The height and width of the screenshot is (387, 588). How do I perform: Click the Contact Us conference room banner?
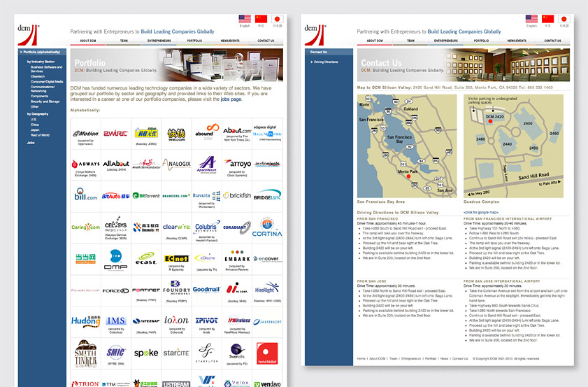click(464, 65)
